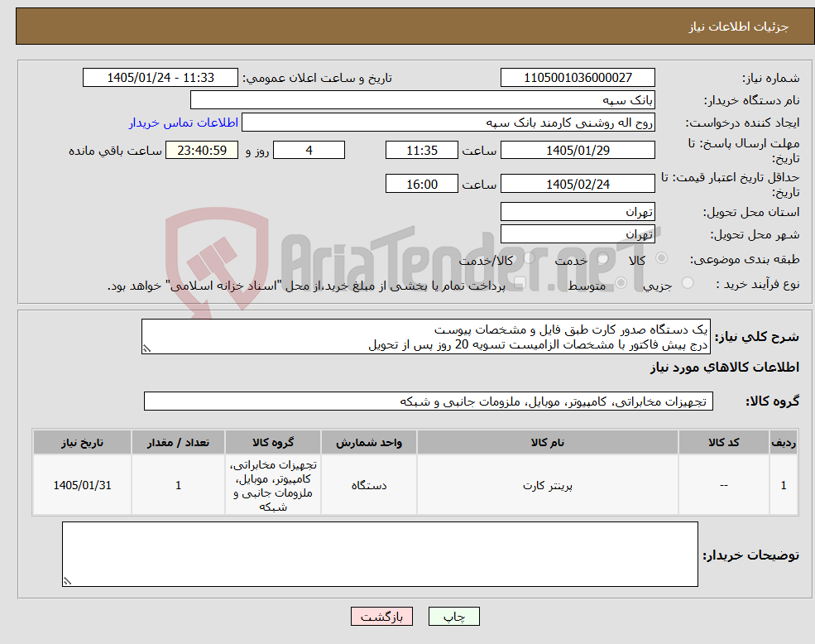815x644 pixels.
Task: Click the countdown timer 23:40:59
Action: [x=202, y=151]
